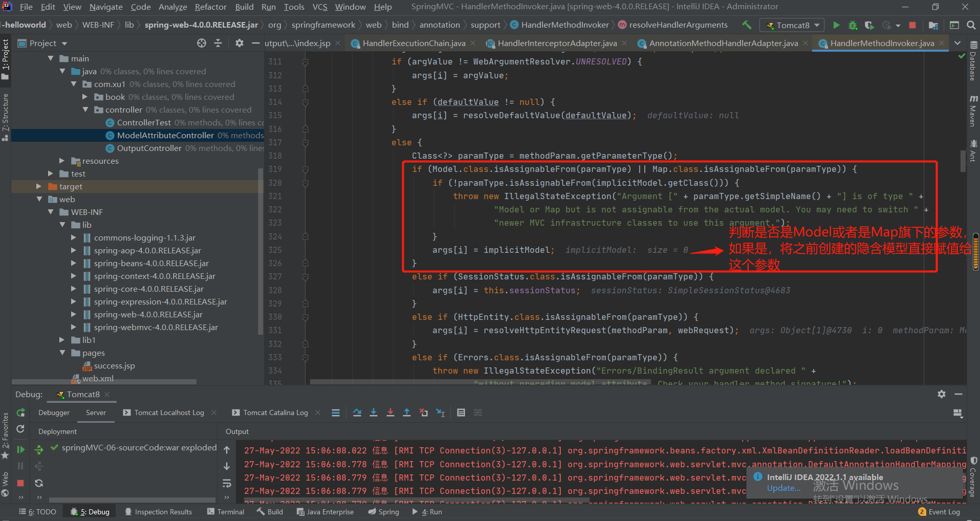Toggle the Maven tool window stripe

(973, 111)
